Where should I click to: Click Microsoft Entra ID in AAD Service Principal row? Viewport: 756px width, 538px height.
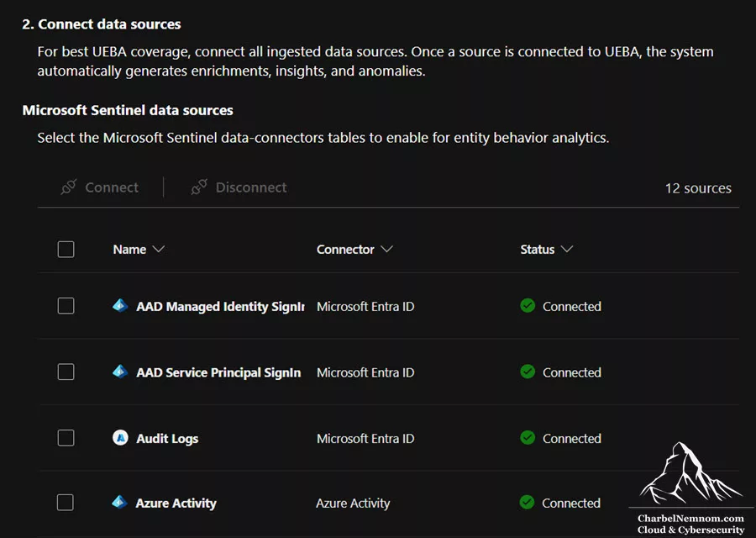pyautogui.click(x=365, y=372)
